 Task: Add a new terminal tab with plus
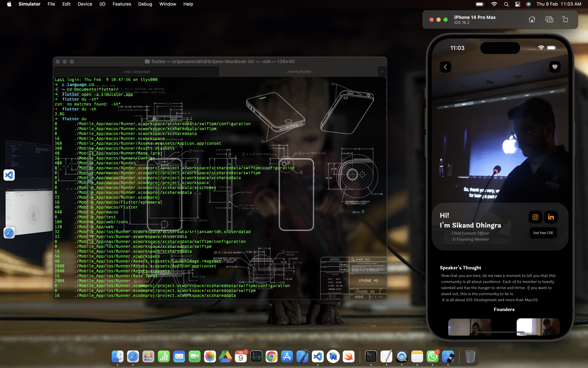click(x=382, y=71)
